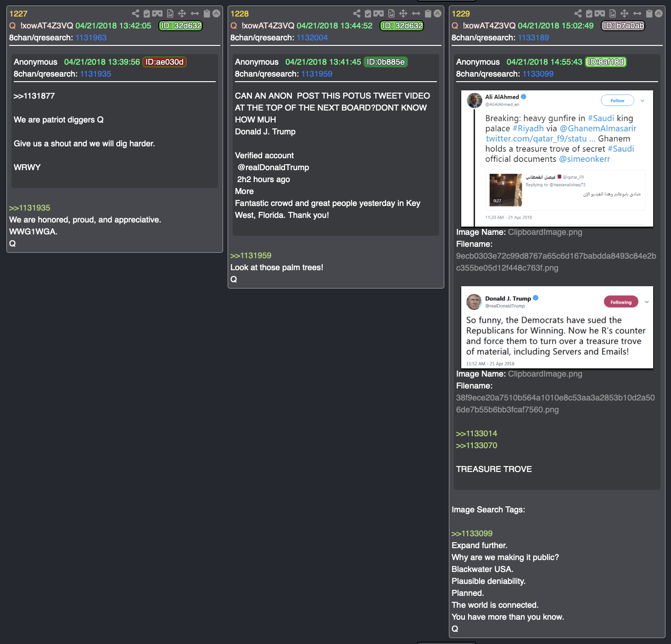Open post number 1229 link
This screenshot has width=671, height=644.
(x=461, y=14)
